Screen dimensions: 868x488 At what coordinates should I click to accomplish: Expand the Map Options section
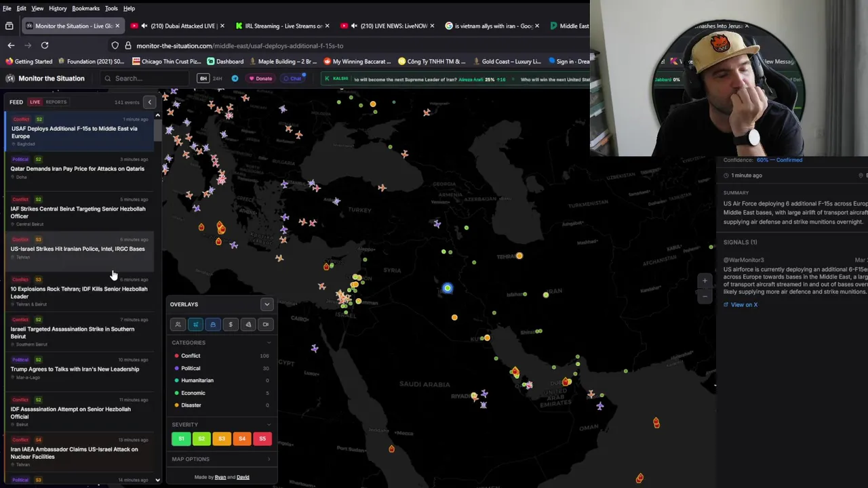(x=222, y=459)
